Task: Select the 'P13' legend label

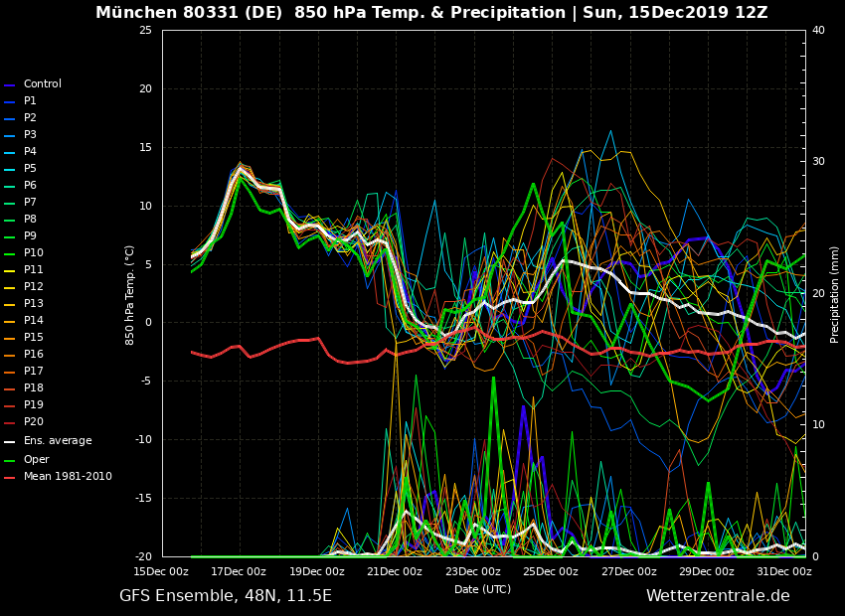Action: click(x=34, y=303)
